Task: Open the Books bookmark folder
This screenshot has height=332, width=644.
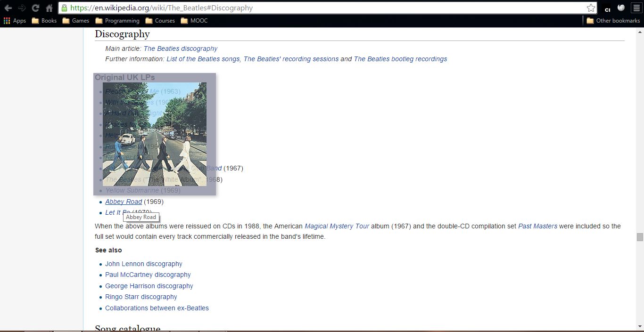Action: point(44,21)
